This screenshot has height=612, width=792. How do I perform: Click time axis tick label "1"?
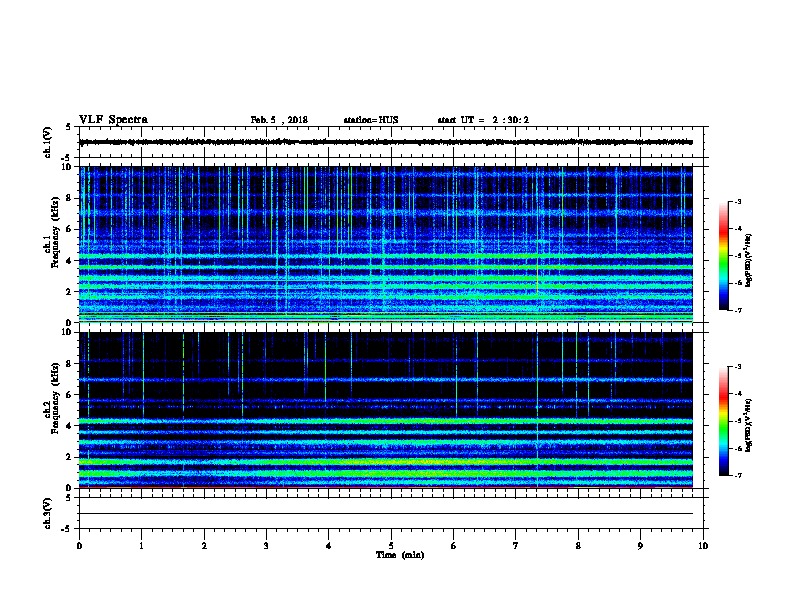click(x=141, y=546)
